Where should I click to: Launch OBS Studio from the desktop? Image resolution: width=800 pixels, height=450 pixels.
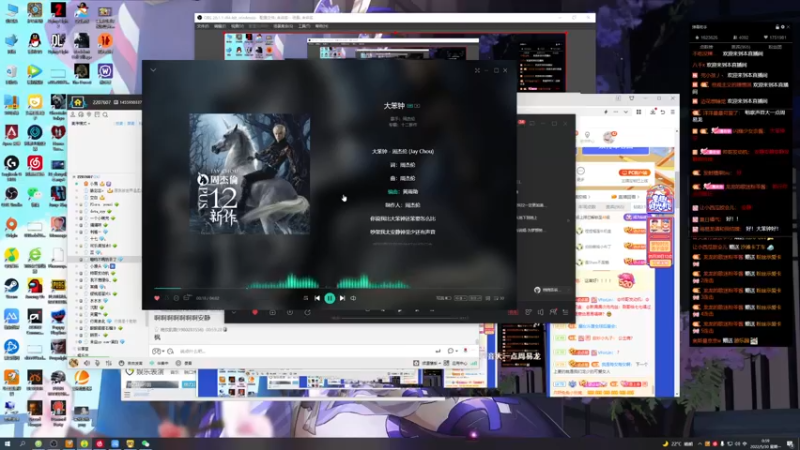(11, 196)
